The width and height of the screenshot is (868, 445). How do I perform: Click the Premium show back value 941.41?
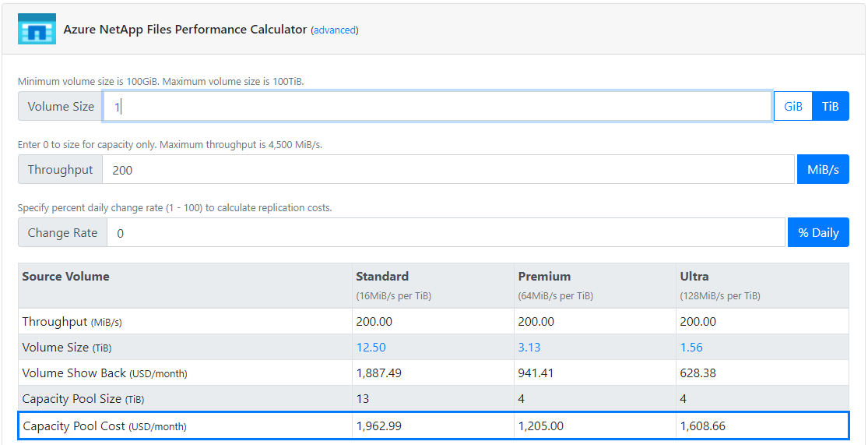[536, 373]
